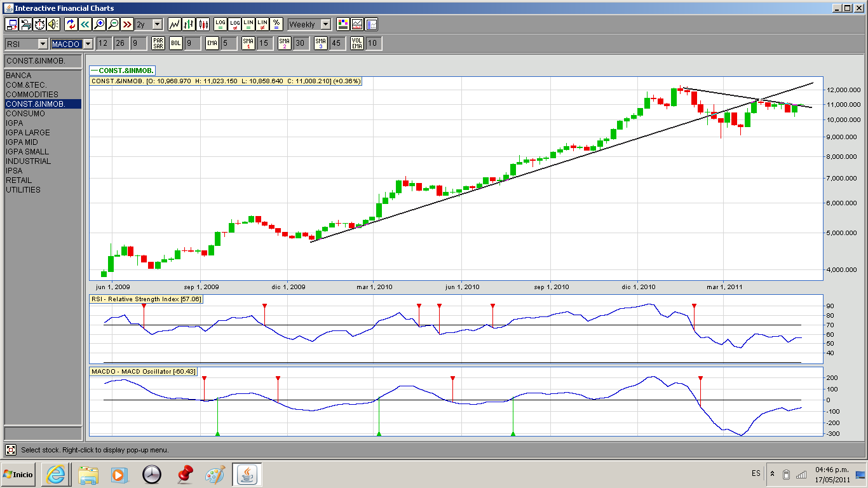Image resolution: width=868 pixels, height=488 pixels.
Task: Enable the EMA overlay
Action: point(212,43)
